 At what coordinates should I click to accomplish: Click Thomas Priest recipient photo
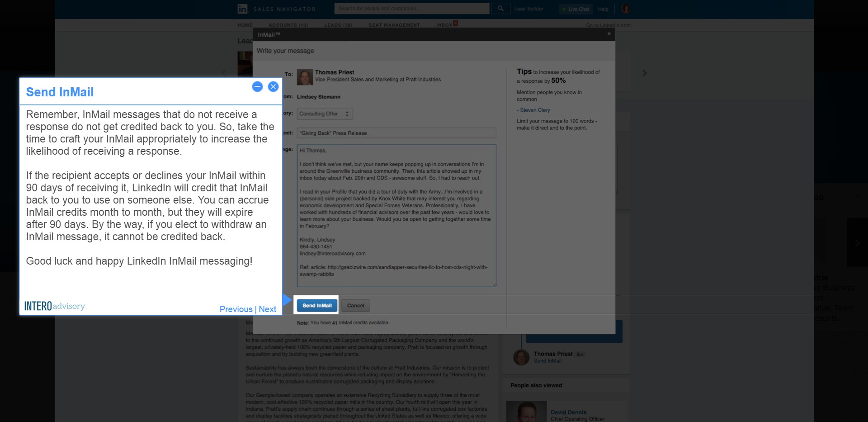pyautogui.click(x=305, y=77)
